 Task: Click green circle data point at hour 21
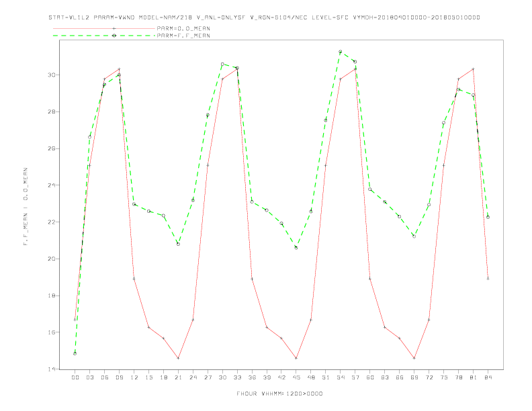click(x=178, y=244)
